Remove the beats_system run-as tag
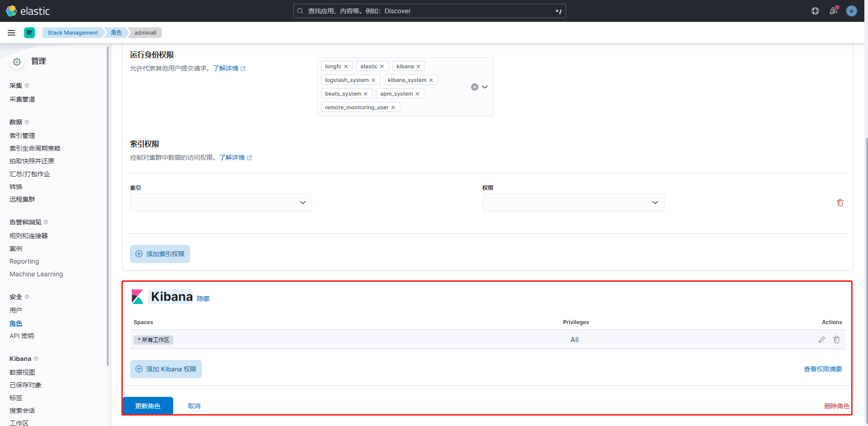This screenshot has height=426, width=868. pyautogui.click(x=366, y=94)
